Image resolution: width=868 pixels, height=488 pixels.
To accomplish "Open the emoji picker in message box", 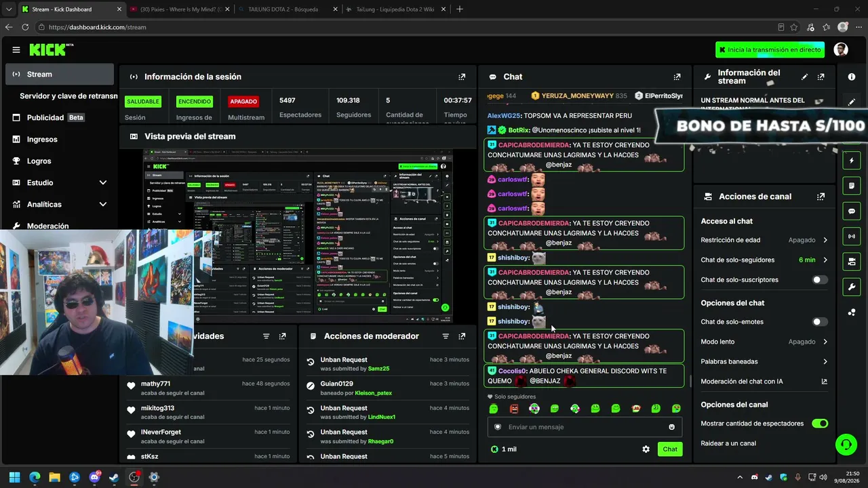I will 672,427.
